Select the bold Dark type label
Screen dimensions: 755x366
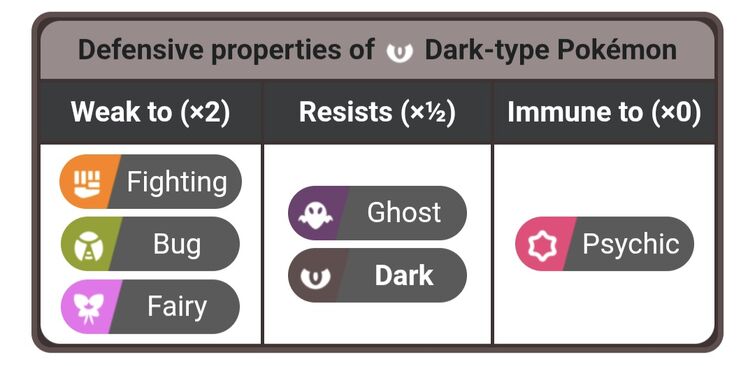(404, 275)
